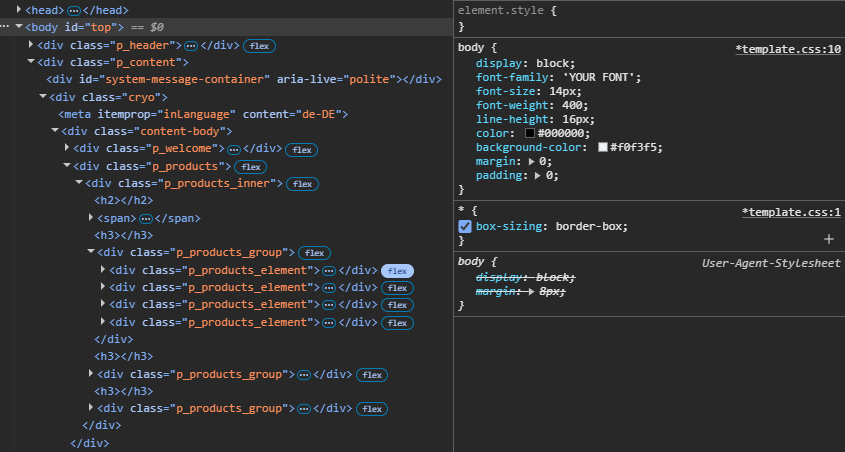845x452 pixels.
Task: Toggle flex badge on p_products div
Action: pyautogui.click(x=251, y=167)
